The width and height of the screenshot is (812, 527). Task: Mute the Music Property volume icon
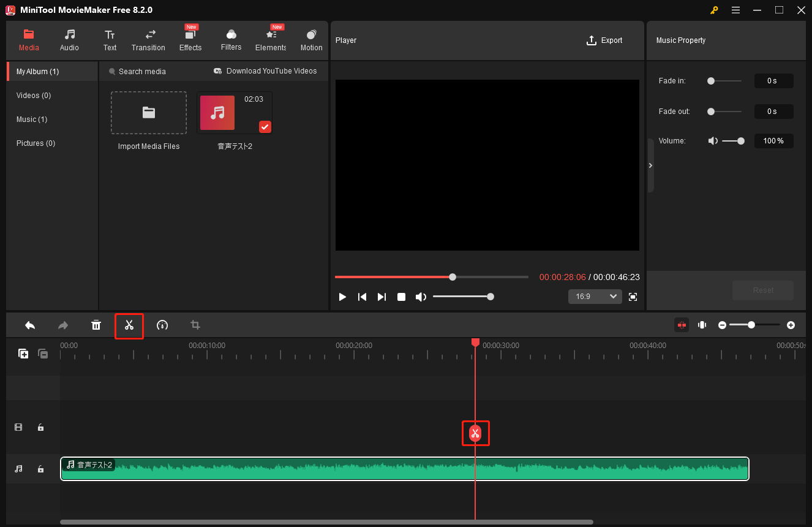click(713, 141)
